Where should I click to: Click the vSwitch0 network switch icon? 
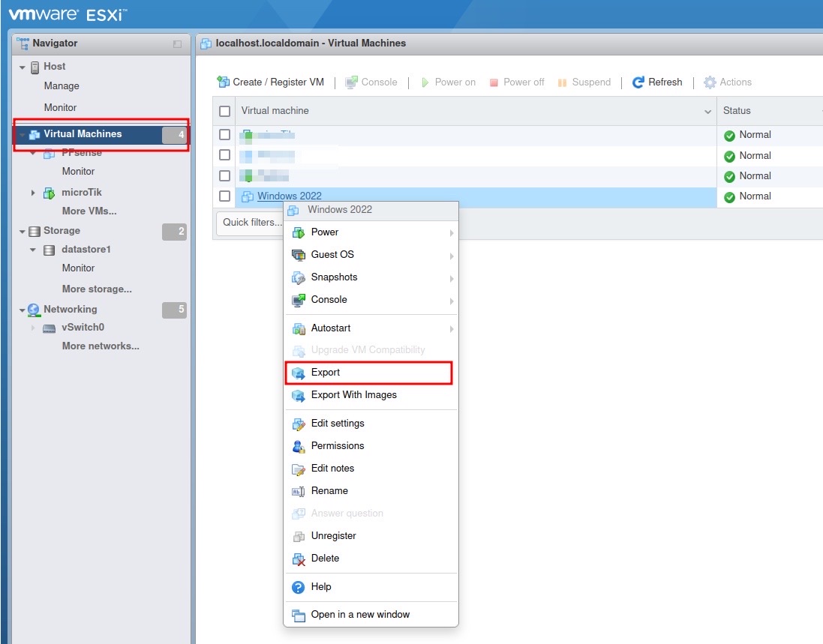[50, 328]
